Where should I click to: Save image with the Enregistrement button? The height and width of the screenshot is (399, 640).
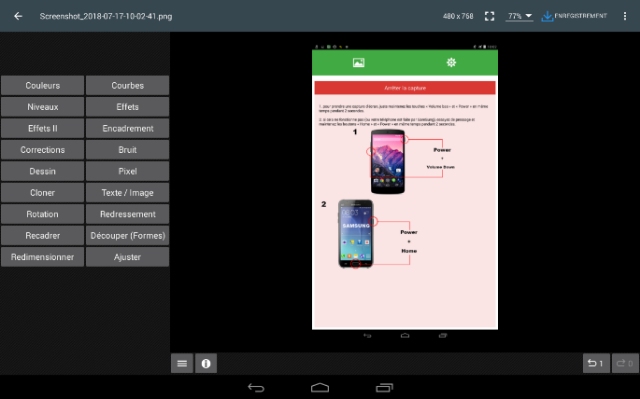[x=574, y=16]
